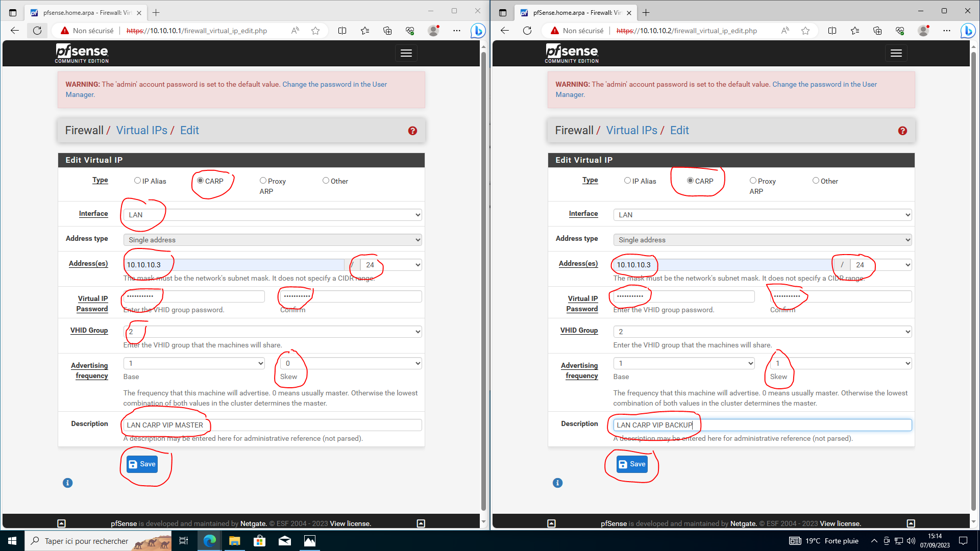Open Interface LAN dropdown in left window
This screenshot has height=551, width=980.
pyautogui.click(x=273, y=215)
